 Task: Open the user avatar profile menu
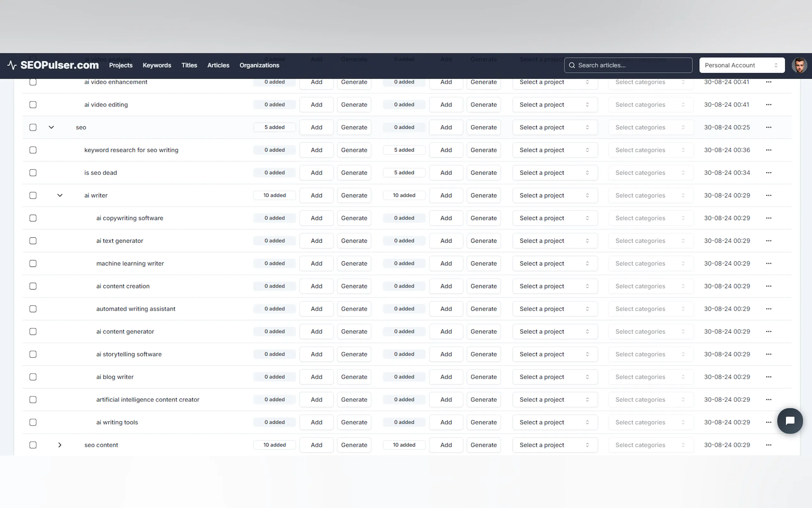(x=799, y=65)
